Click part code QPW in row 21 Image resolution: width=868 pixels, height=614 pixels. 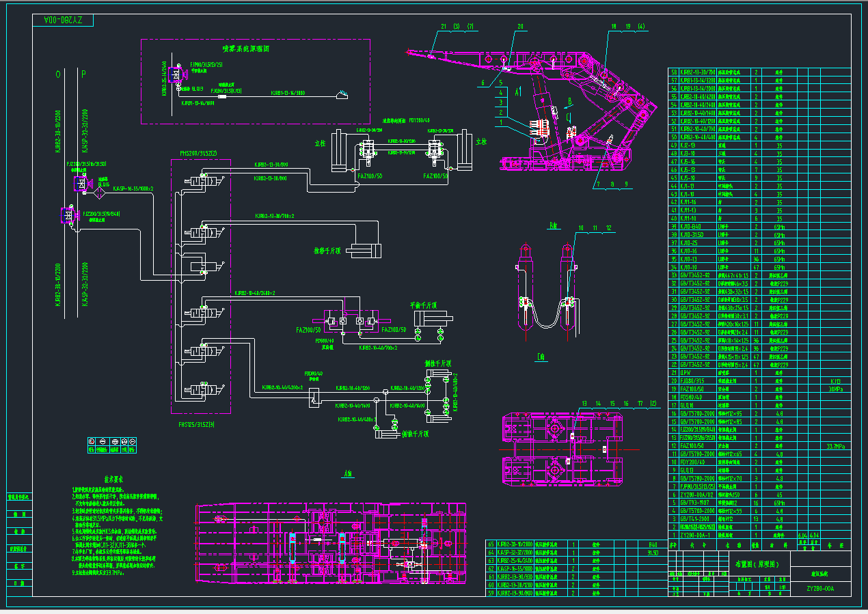686,372
